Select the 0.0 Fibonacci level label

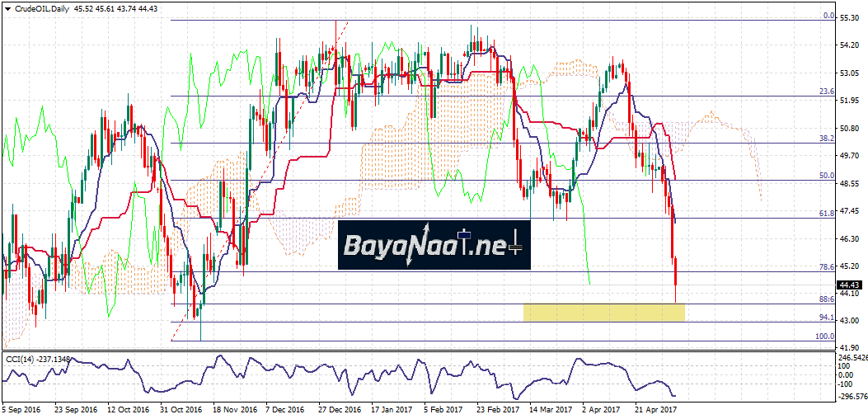click(830, 16)
